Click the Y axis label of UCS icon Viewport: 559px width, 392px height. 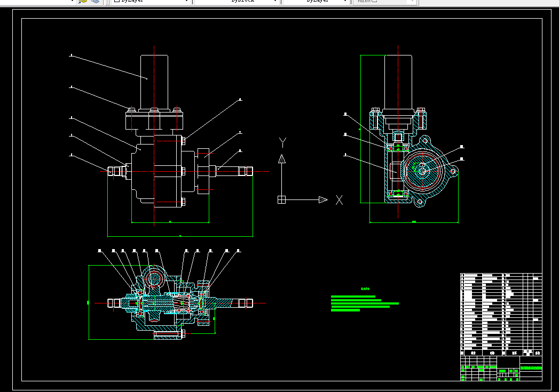click(282, 143)
